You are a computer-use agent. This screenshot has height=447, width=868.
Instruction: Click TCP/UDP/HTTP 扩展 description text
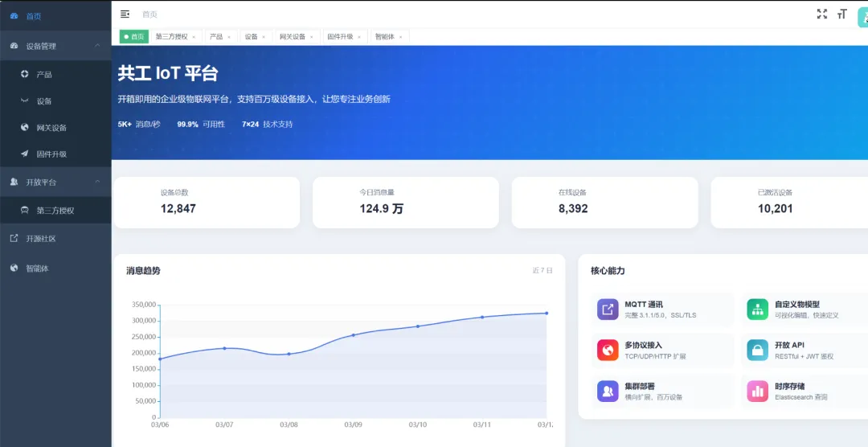[x=656, y=356]
